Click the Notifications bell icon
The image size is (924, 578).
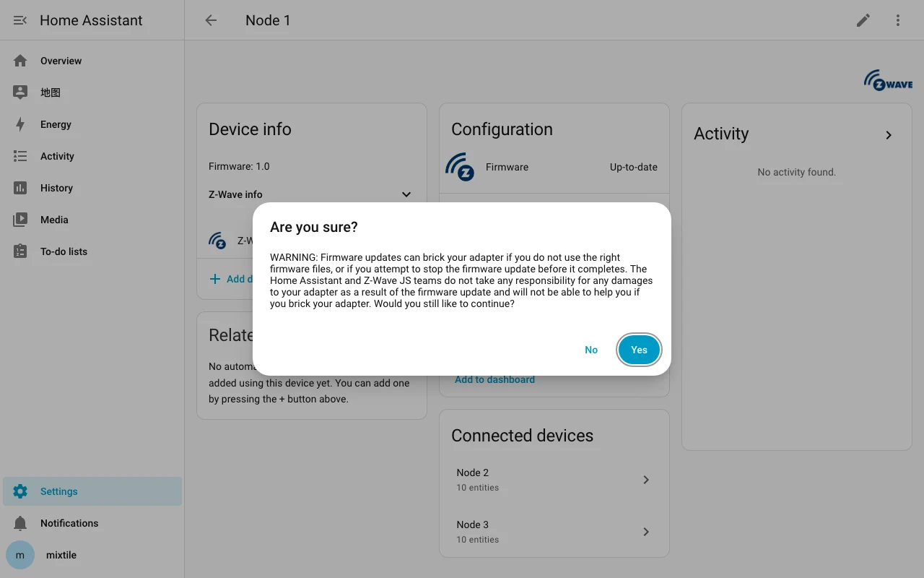coord(20,523)
